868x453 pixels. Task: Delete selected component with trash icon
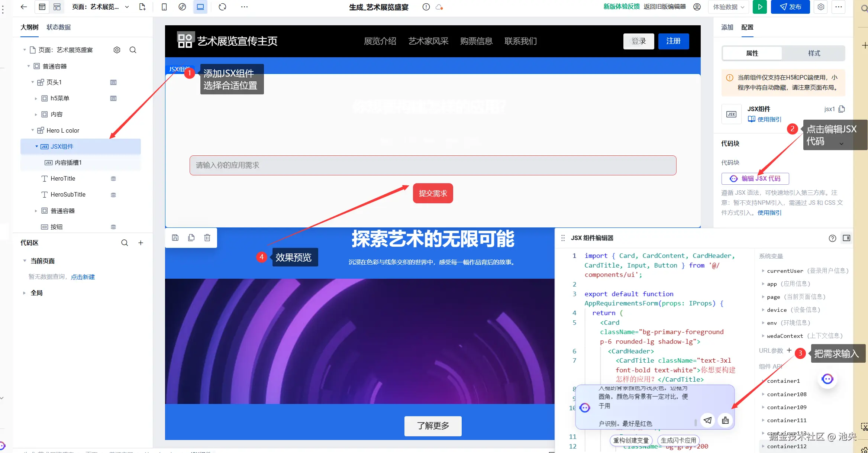click(207, 238)
